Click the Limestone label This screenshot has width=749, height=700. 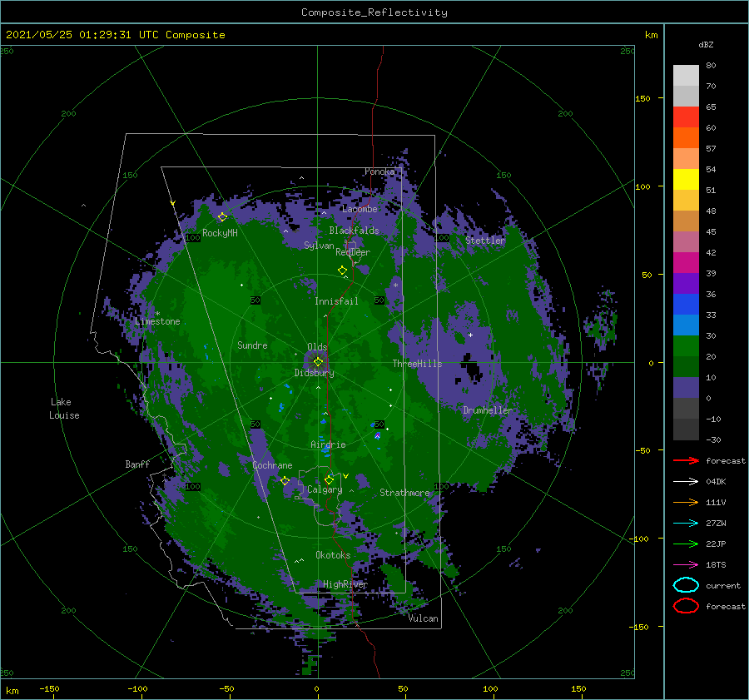(157, 321)
